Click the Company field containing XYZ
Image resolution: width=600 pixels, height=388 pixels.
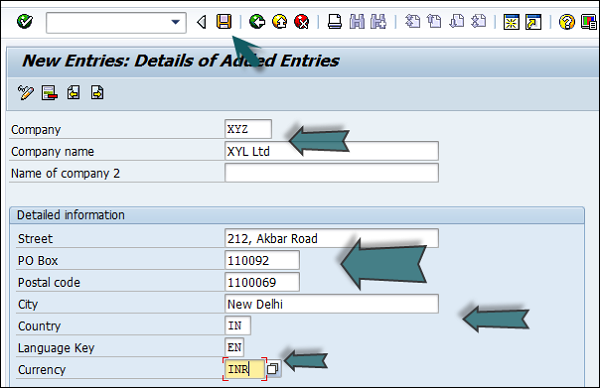248,129
